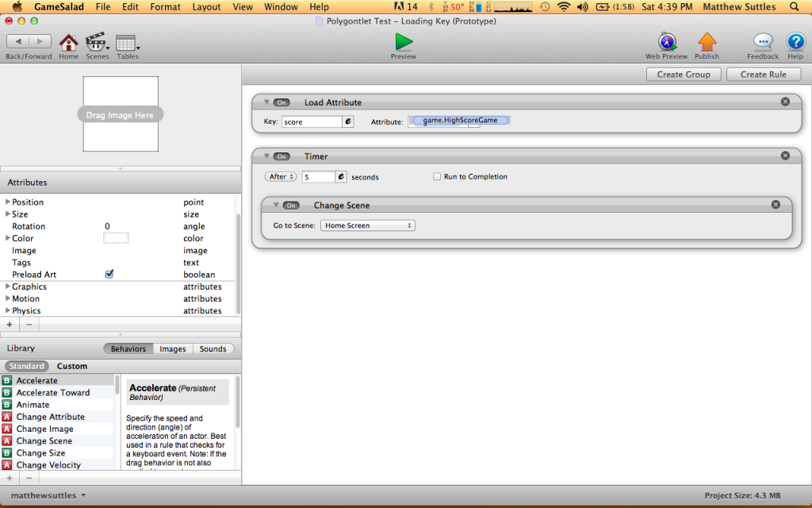This screenshot has height=508, width=812.
Task: Open the Format menu
Action: pos(165,6)
